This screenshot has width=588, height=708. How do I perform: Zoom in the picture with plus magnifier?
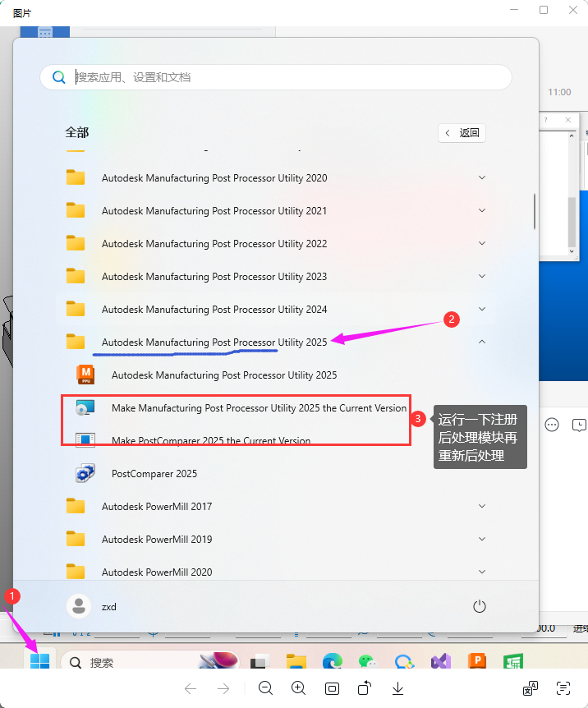coord(298,688)
